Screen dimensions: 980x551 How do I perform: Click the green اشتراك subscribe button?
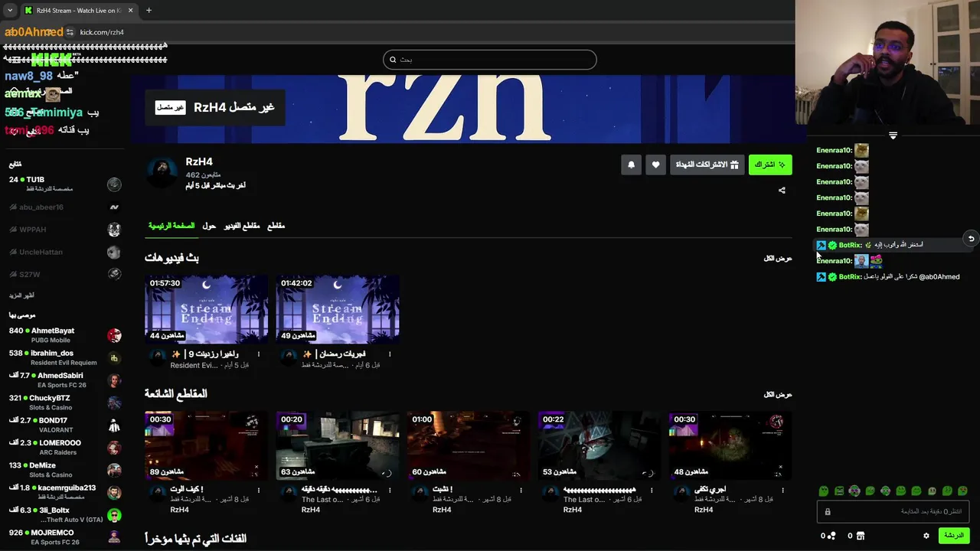point(770,165)
